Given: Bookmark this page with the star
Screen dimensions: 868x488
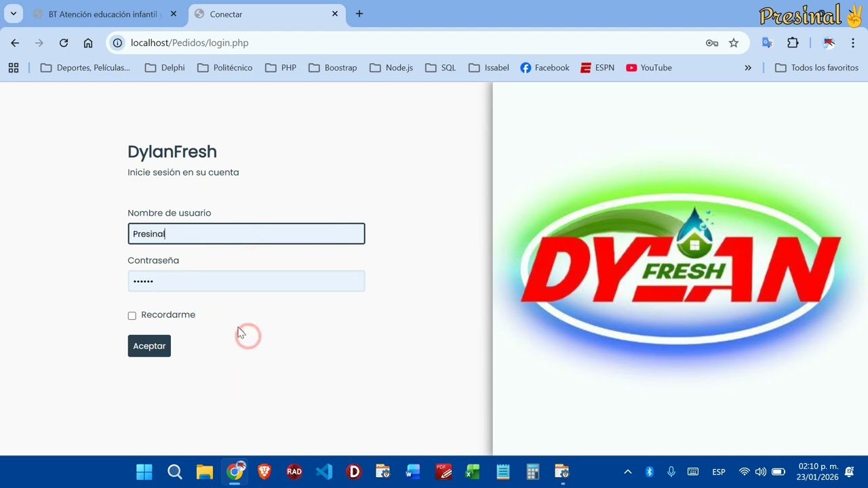Looking at the screenshot, I should (734, 43).
